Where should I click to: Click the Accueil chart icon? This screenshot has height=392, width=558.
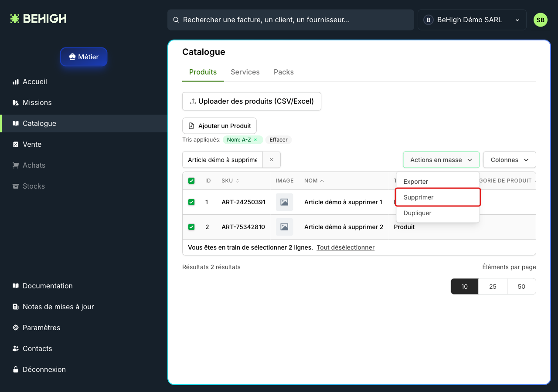coord(16,81)
